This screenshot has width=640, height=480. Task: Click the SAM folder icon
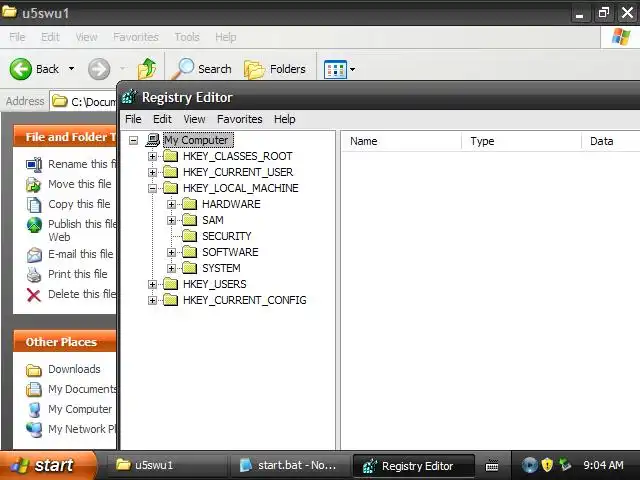click(189, 220)
